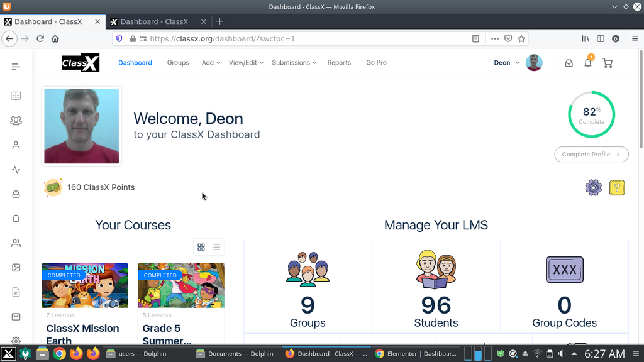
Task: Expand the Add dropdown menu
Action: point(211,63)
